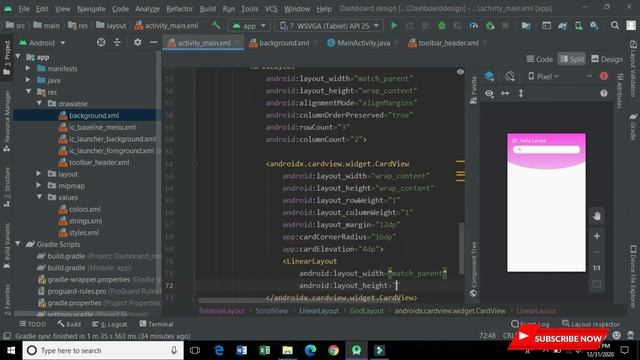Open Chrome from Windows taskbar

(x=333, y=350)
